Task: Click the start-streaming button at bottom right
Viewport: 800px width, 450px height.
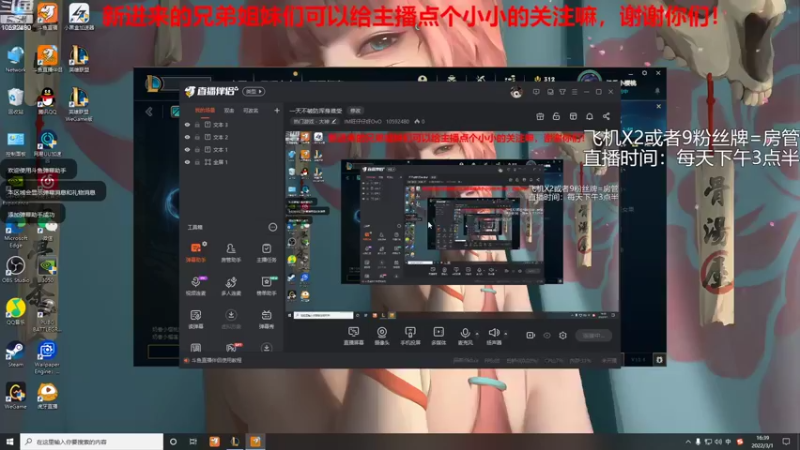Action: (593, 335)
